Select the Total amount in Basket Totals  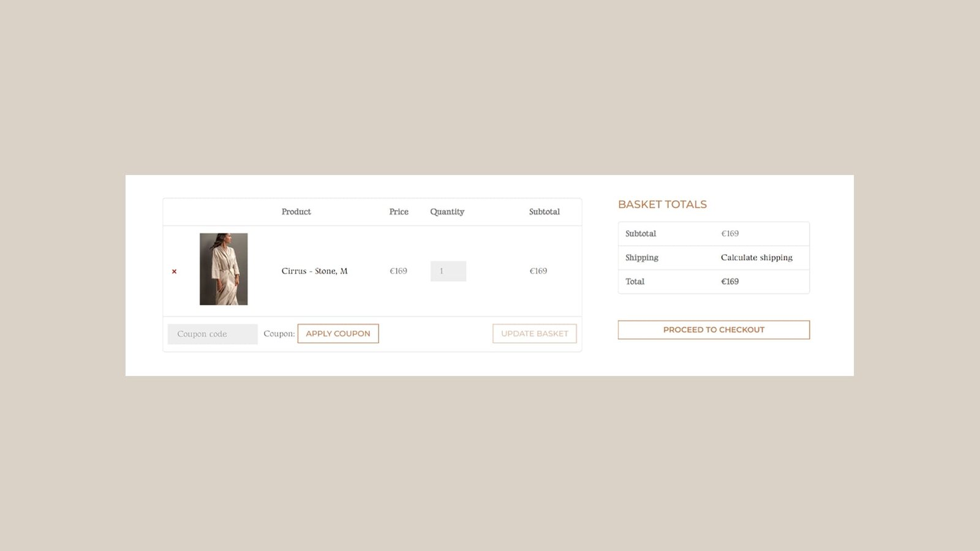(729, 282)
